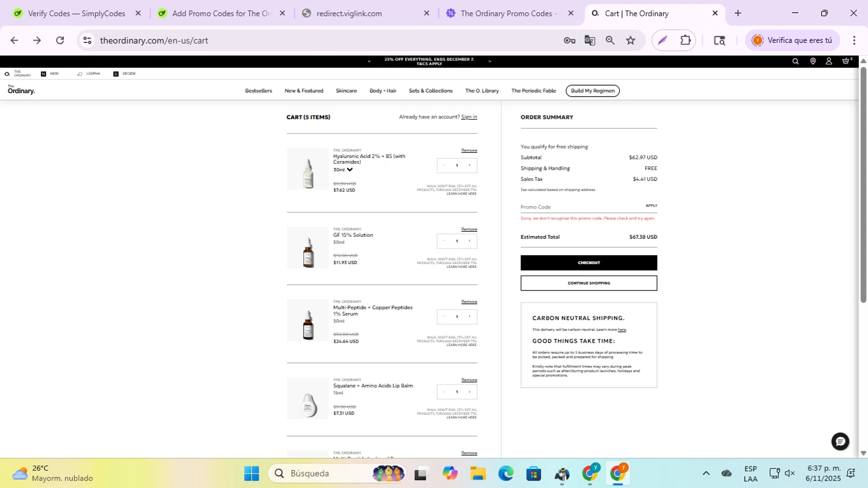The image size is (868, 488).
Task: Switch to the LOOPHA brand site
Action: pos(89,74)
